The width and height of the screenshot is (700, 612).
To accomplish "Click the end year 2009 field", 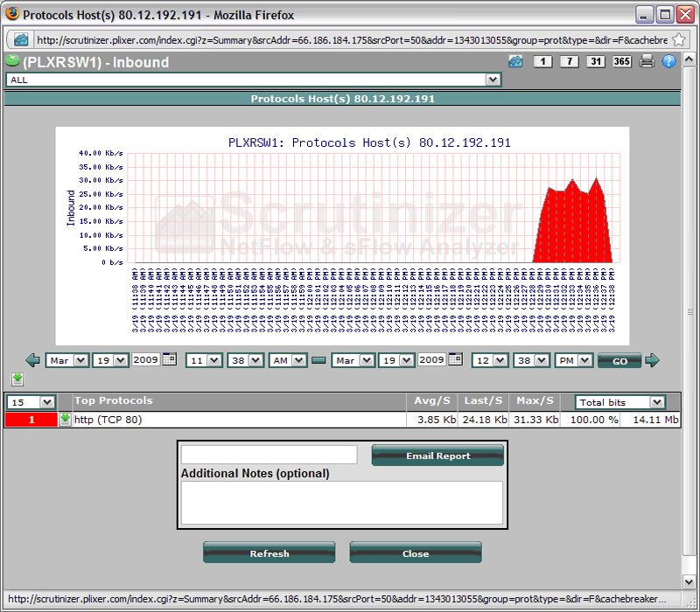I will tap(431, 359).
